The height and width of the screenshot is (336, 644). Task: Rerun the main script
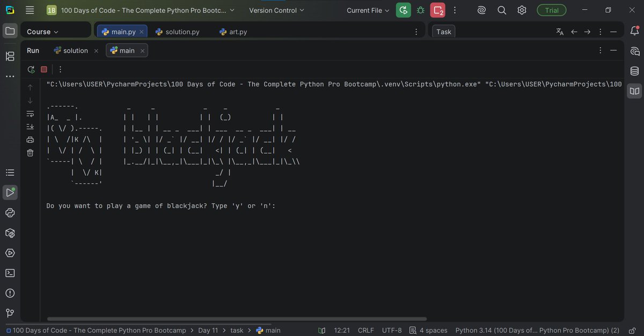tap(31, 69)
